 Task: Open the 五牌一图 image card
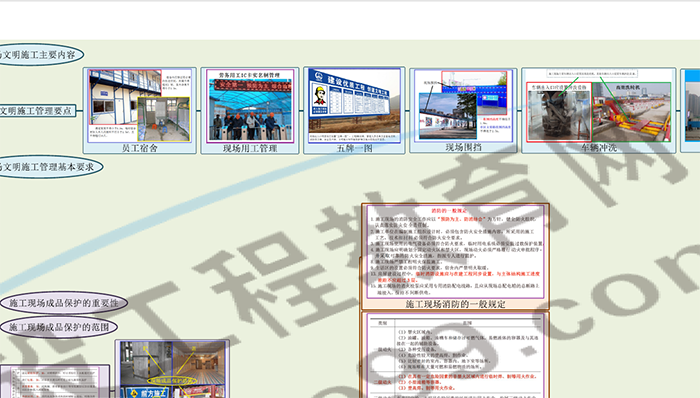coord(354,110)
